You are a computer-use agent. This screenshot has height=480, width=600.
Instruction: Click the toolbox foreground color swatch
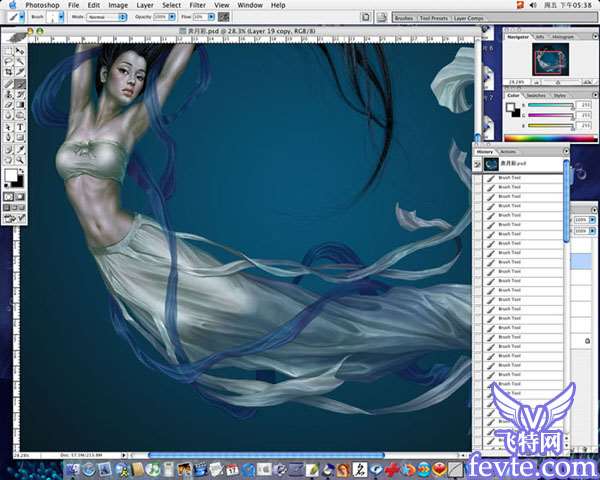[11, 176]
